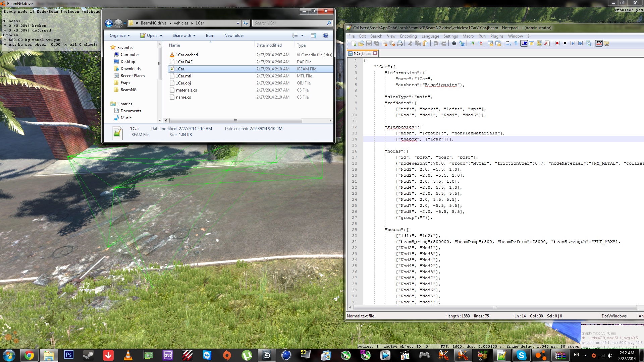Select Documents under Libraries

point(131,111)
